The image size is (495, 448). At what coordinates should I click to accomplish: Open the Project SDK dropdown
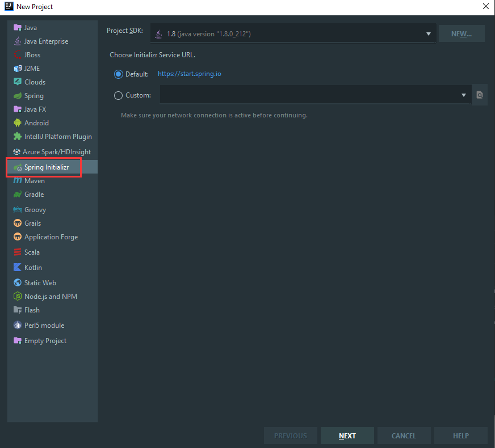point(293,33)
